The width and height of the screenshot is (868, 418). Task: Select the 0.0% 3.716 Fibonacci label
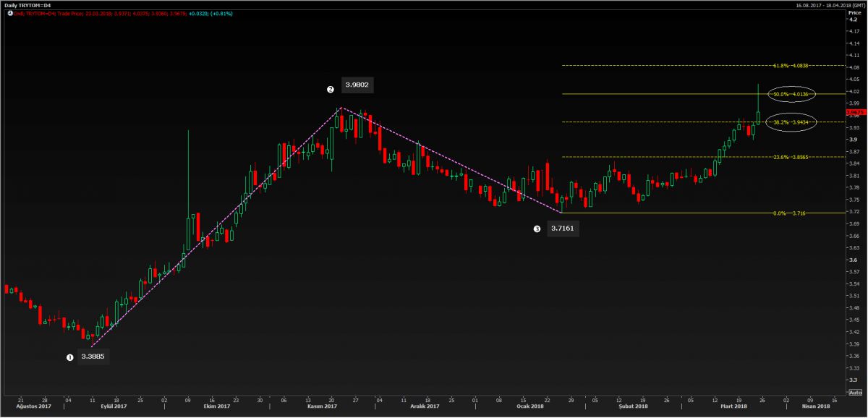790,213
